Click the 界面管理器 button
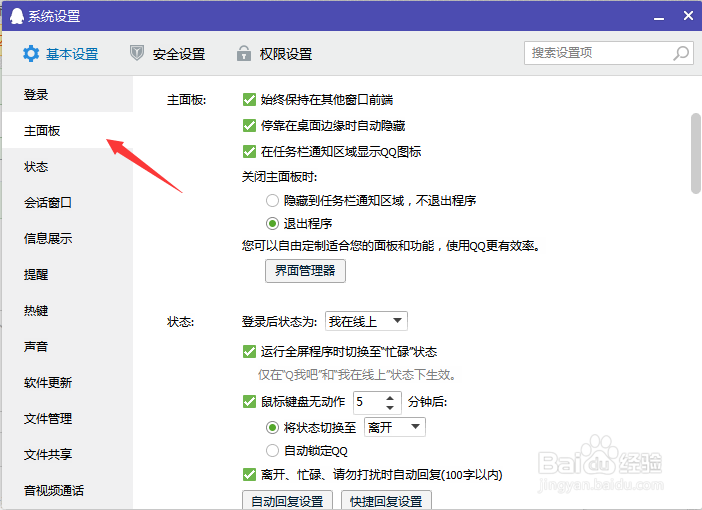 coord(305,271)
